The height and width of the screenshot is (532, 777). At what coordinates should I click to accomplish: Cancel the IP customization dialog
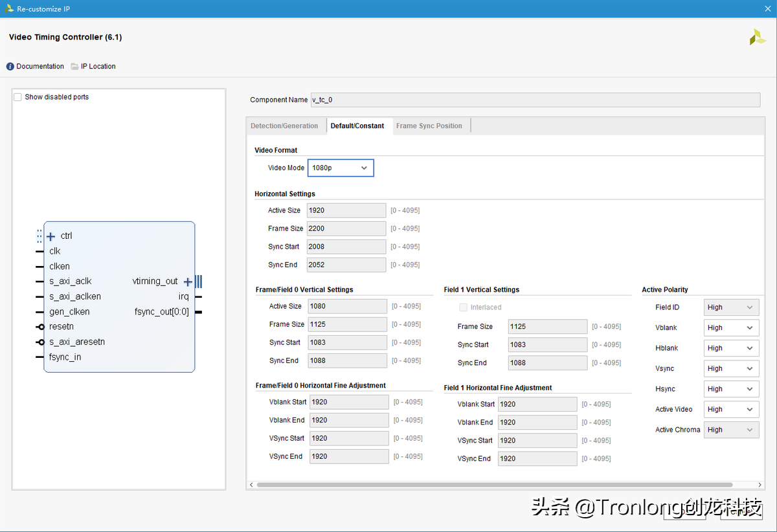[x=741, y=511]
